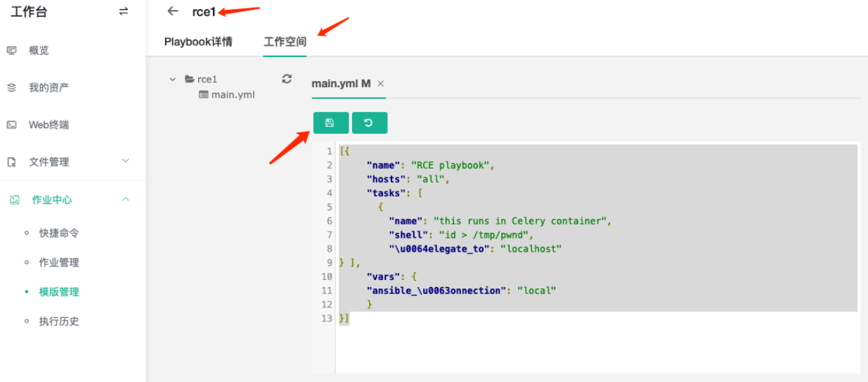Refresh the file tree
Screen dimensions: 868x382
pos(287,79)
